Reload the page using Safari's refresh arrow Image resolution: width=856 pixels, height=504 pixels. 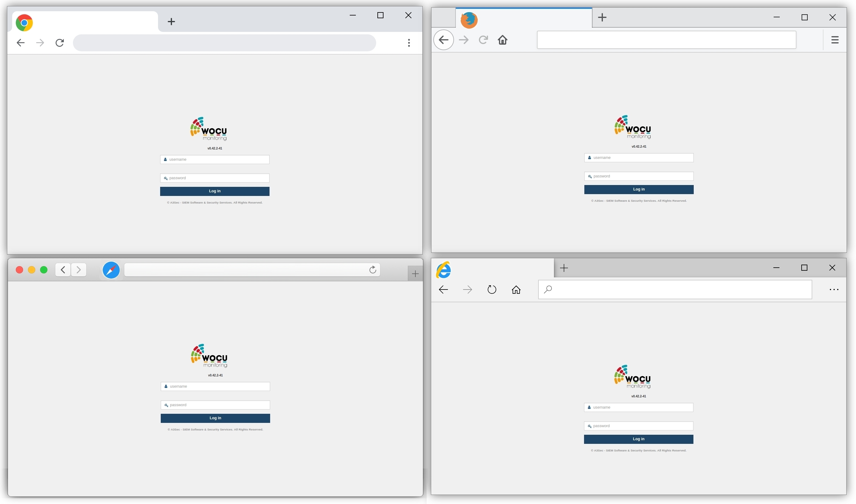(x=373, y=270)
